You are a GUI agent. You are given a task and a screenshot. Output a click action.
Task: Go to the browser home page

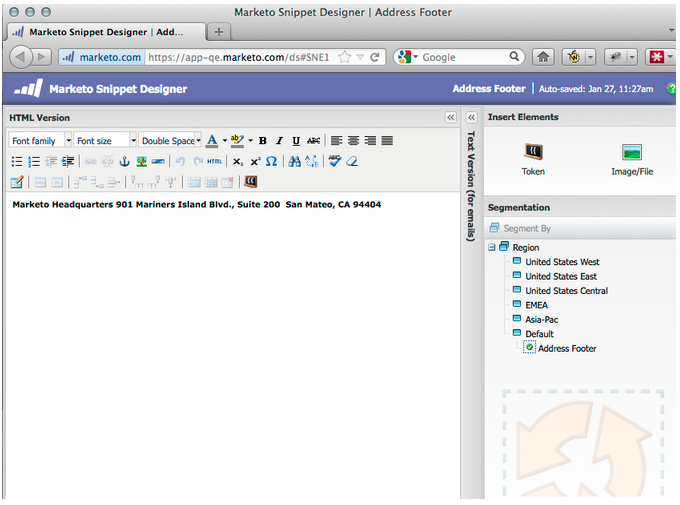[543, 57]
